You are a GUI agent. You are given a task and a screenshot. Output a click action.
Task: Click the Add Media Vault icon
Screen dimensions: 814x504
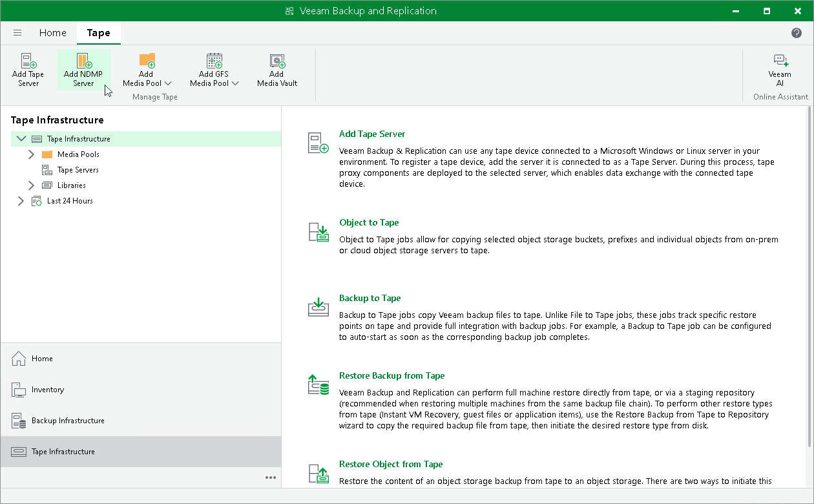point(277,61)
